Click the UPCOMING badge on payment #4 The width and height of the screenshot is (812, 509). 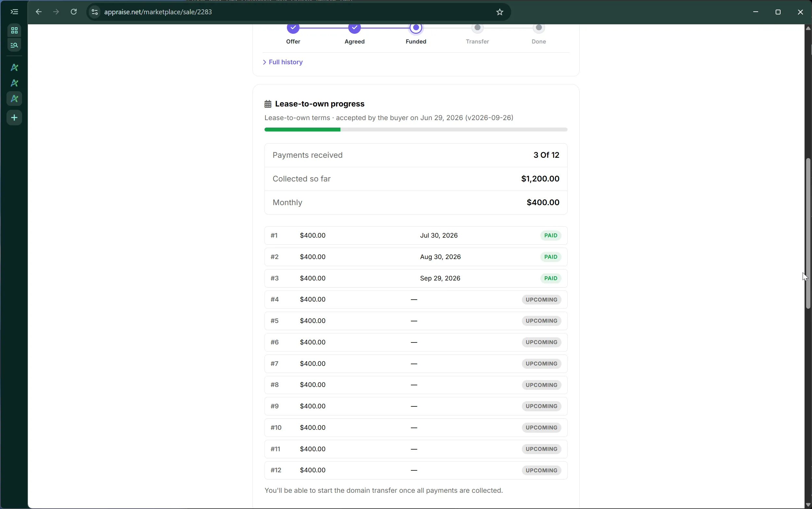pos(541,300)
